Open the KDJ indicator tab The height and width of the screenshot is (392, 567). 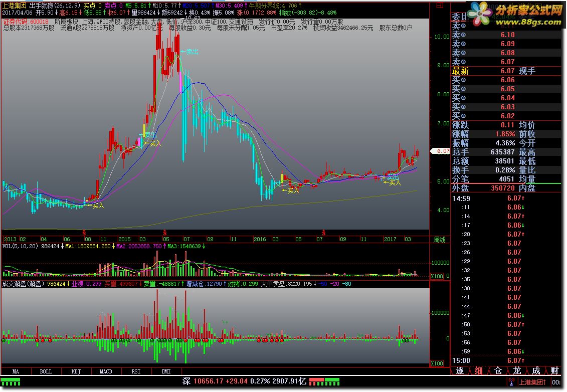(x=76, y=371)
